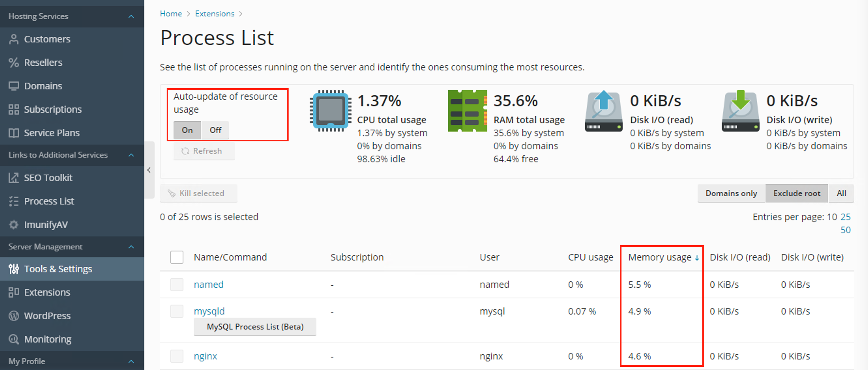The image size is (868, 370).
Task: Click the SEO Toolkit chart icon
Action: [14, 178]
